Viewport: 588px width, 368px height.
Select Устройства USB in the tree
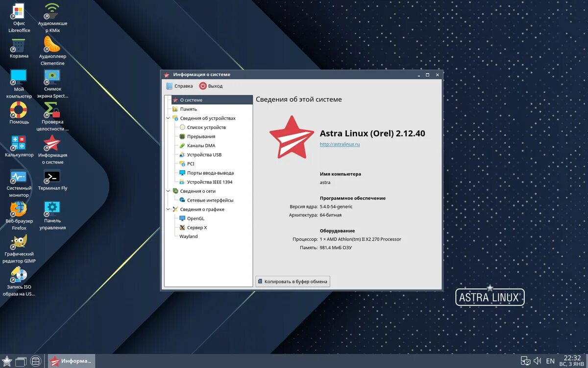(x=204, y=155)
